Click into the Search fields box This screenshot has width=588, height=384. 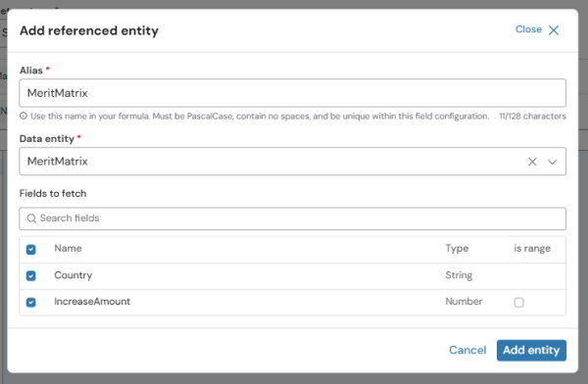point(292,218)
